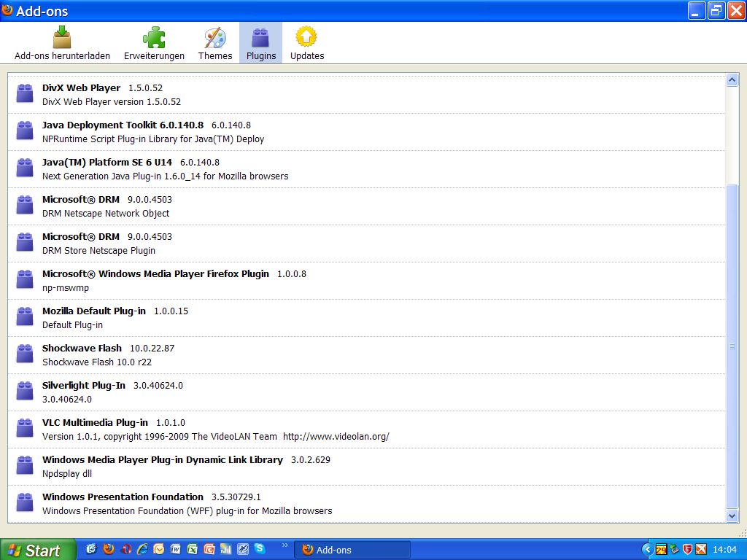
Task: Open Microsoft Excel from quick launch
Action: point(193,549)
